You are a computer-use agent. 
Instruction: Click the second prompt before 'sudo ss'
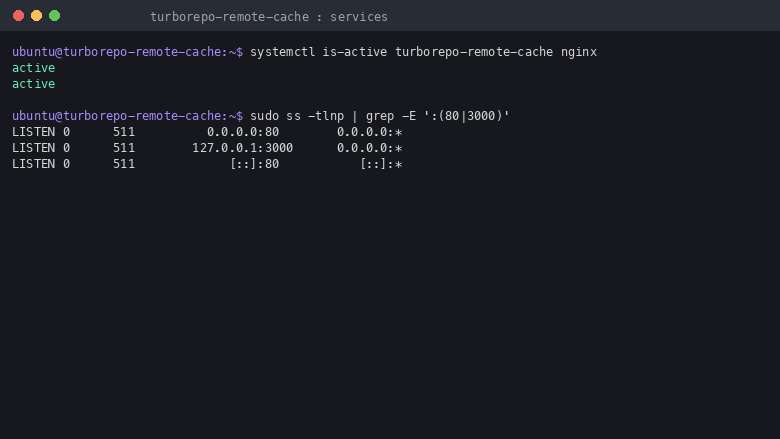pos(127,115)
